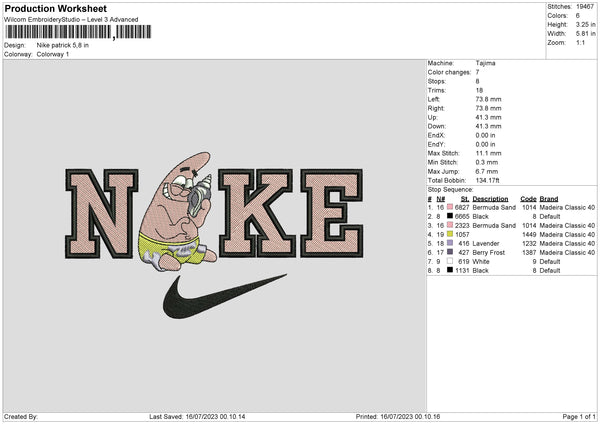Click the black swoosh in the design
This screenshot has height=424, width=600.
pyautogui.click(x=225, y=296)
